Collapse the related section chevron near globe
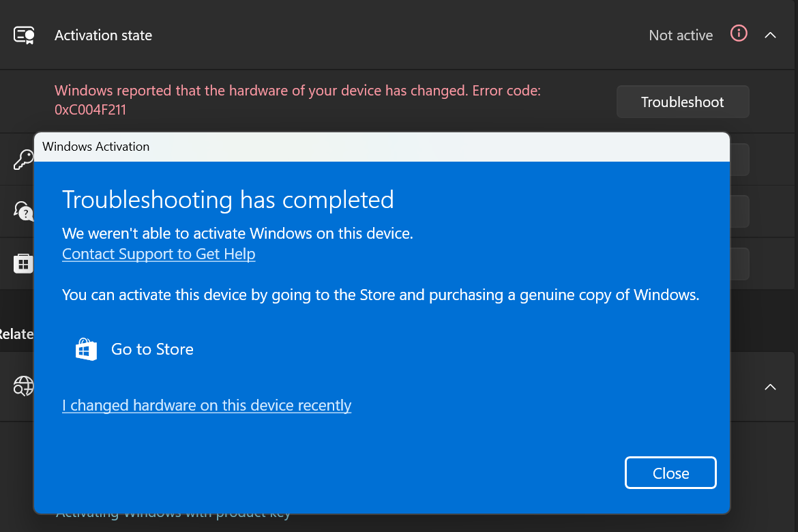The width and height of the screenshot is (798, 532). pos(770,387)
